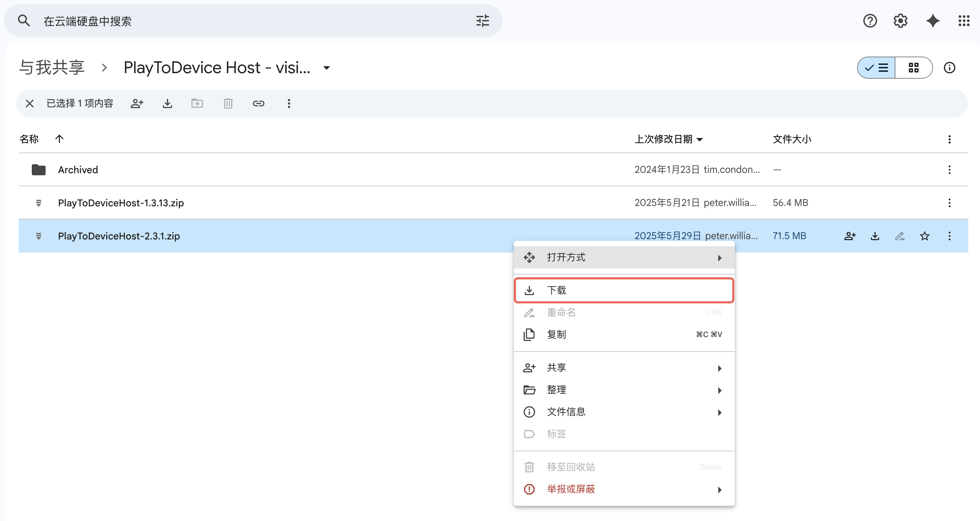Open the 上次修改日期 column dropdown
Viewport: 980px width, 521px height.
click(x=699, y=139)
